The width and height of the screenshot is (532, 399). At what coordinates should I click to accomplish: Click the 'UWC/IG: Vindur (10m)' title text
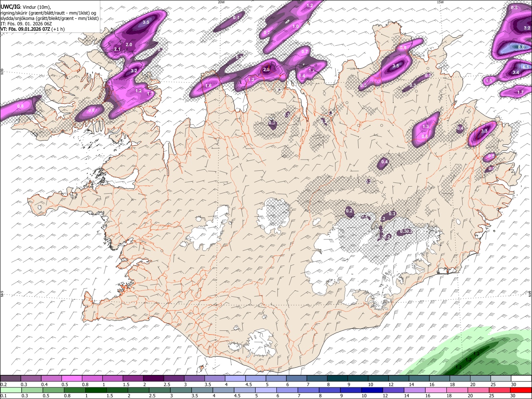26,7
